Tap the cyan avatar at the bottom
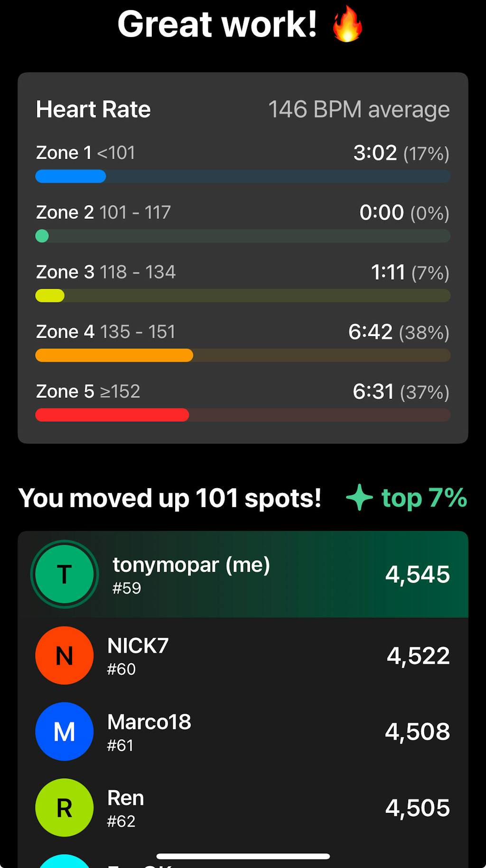Screen dimensions: 486x868 (65, 861)
